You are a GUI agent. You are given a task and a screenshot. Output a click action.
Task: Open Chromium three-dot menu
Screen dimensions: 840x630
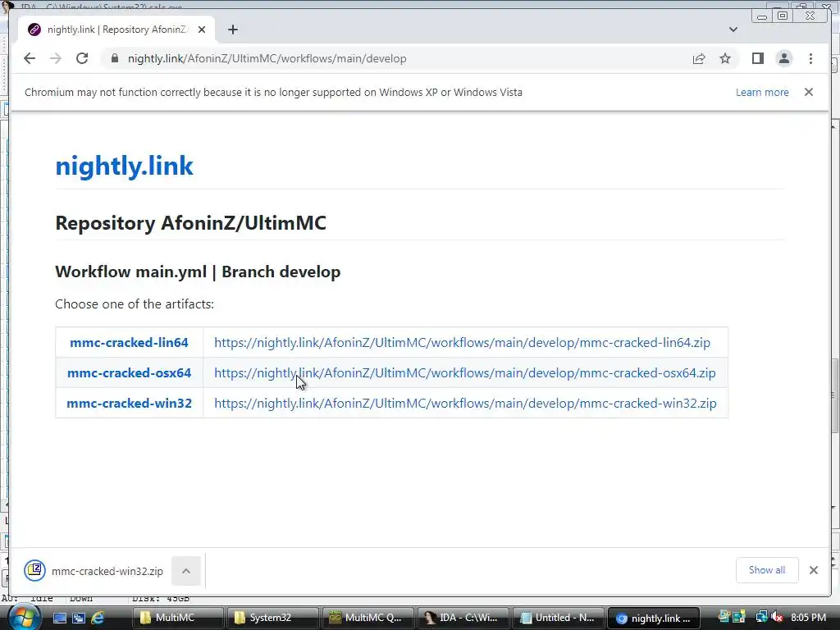click(810, 58)
